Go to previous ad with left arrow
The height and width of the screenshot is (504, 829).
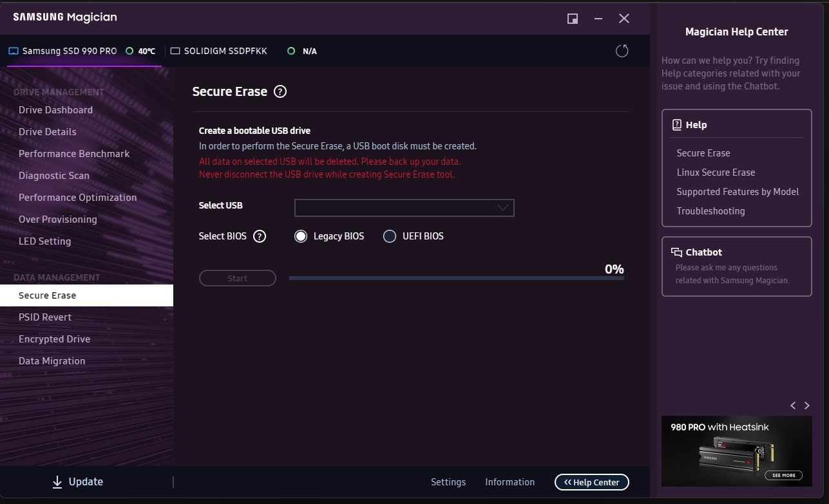793,406
